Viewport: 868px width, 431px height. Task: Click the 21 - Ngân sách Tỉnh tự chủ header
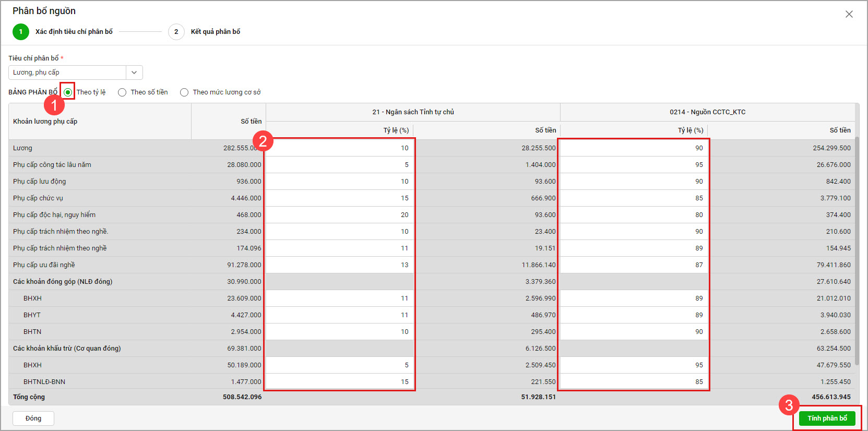(x=413, y=112)
